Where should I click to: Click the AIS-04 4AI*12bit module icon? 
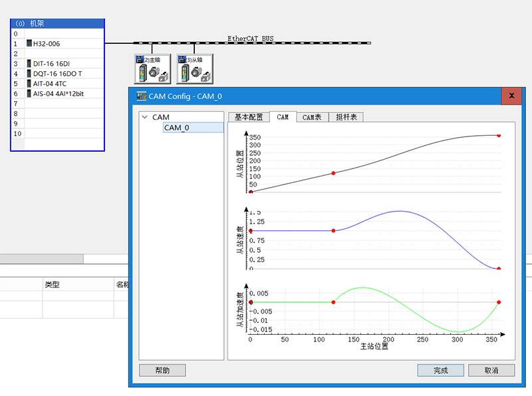29,94
